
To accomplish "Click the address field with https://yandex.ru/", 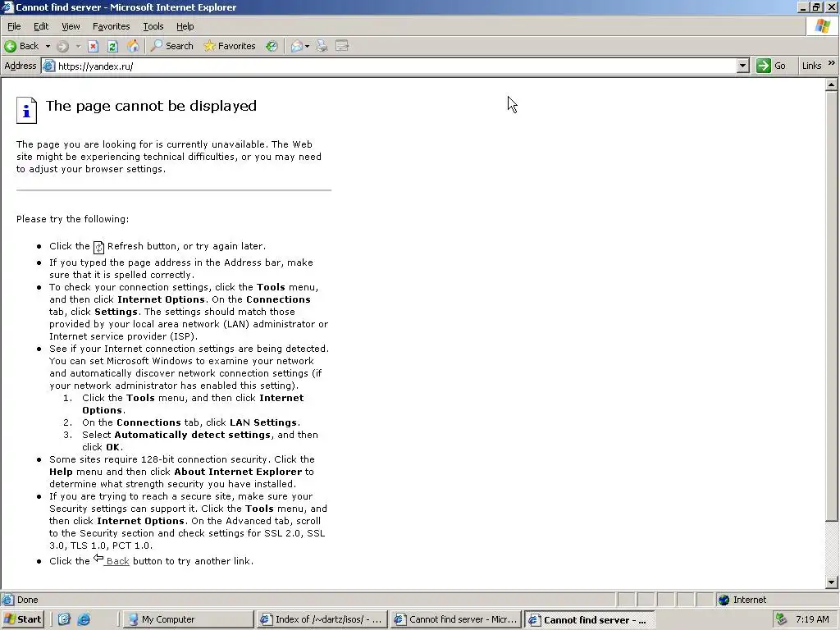I will click(x=395, y=66).
